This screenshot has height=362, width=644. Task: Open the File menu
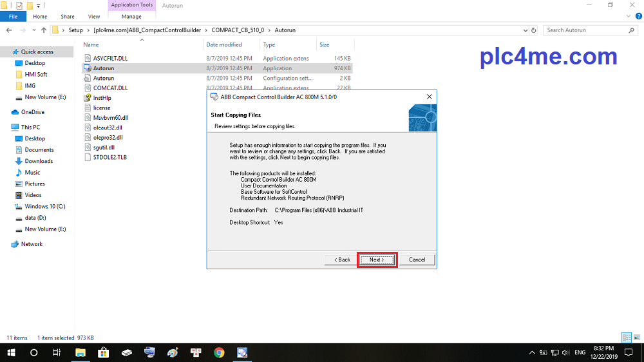[13, 17]
